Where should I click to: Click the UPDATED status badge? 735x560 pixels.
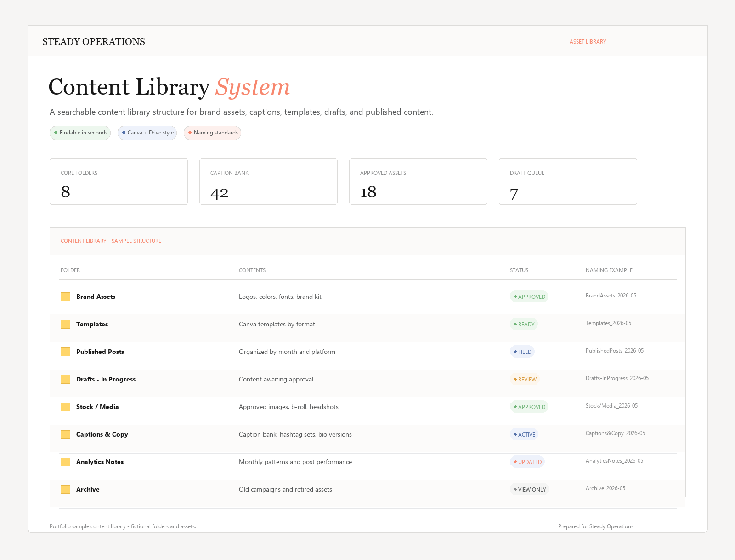527,462
